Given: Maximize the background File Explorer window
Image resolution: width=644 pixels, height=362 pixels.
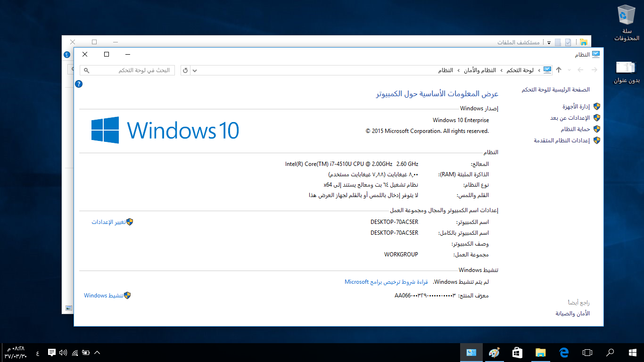Looking at the screenshot, I should coord(94,42).
